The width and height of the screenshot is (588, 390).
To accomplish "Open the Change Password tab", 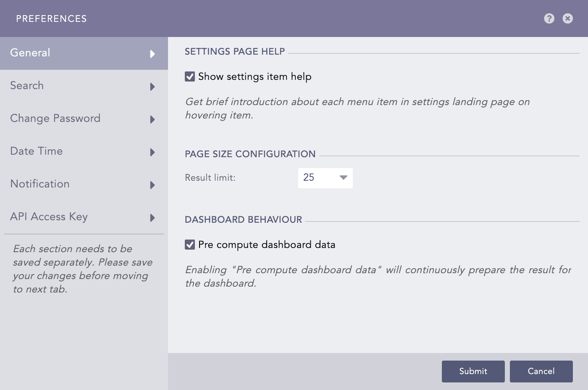I will [x=55, y=119].
